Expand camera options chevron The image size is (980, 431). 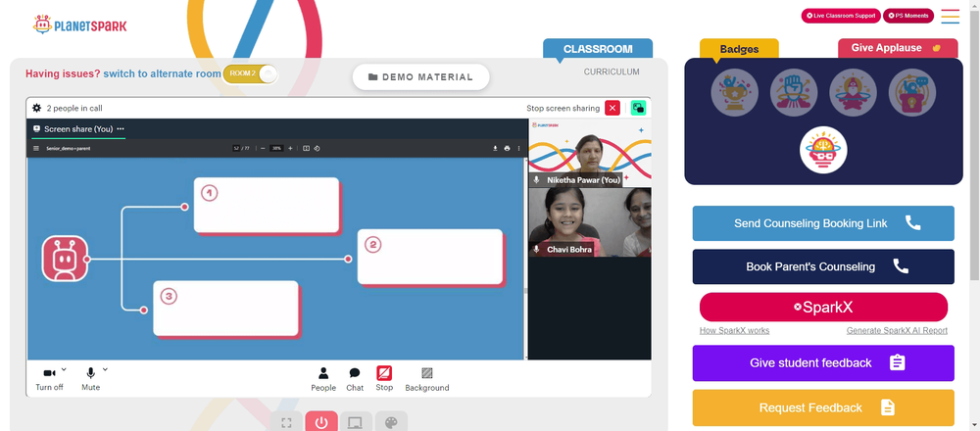64,370
